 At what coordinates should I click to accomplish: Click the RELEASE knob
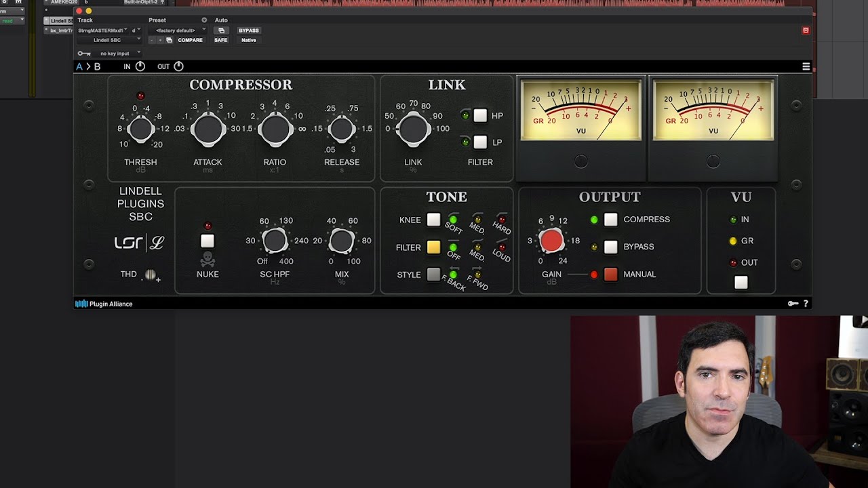pyautogui.click(x=342, y=129)
